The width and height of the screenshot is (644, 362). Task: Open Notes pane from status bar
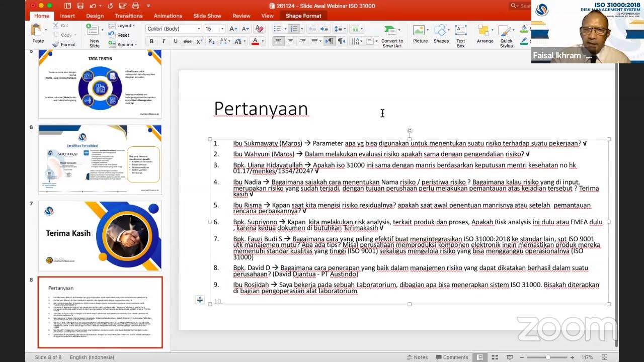(417, 357)
